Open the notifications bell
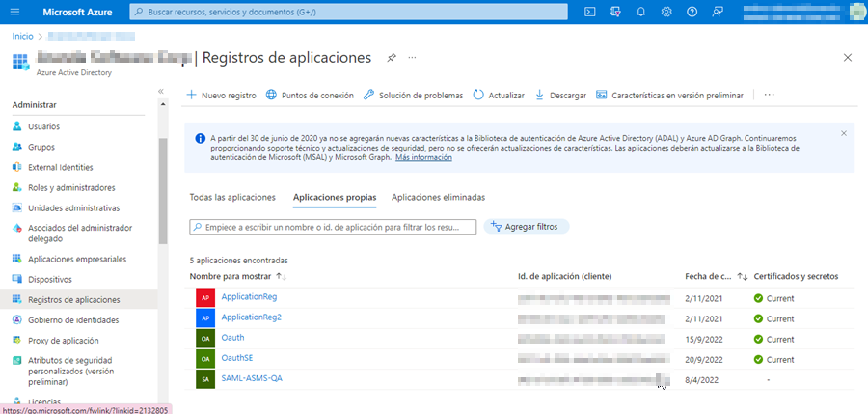This screenshot has width=868, height=414. (x=640, y=12)
